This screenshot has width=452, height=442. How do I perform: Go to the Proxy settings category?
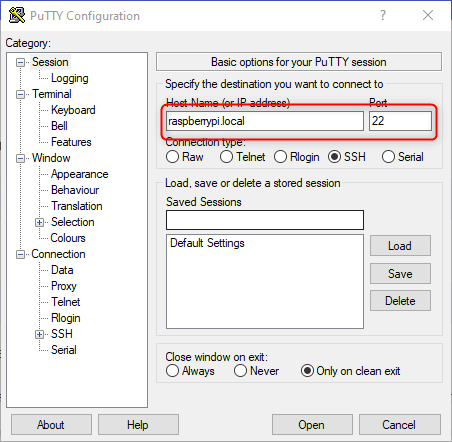pos(64,286)
